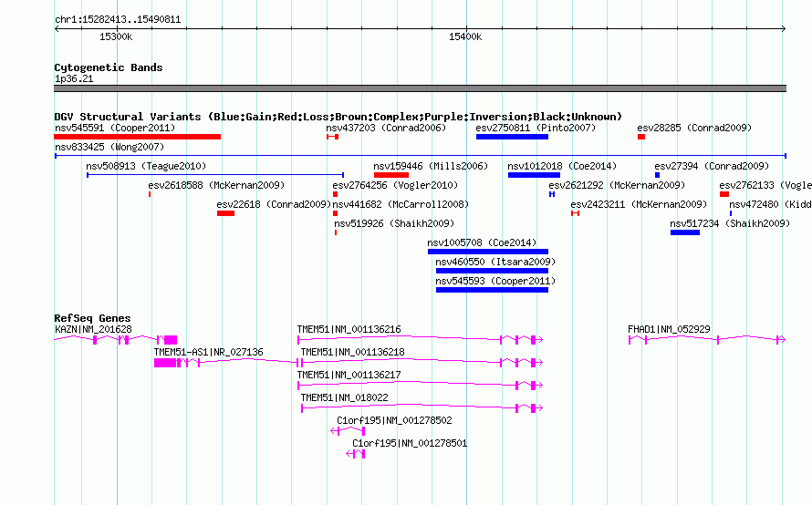The image size is (812, 505).
Task: Click the esv2762133 variant label
Action: 765,185
